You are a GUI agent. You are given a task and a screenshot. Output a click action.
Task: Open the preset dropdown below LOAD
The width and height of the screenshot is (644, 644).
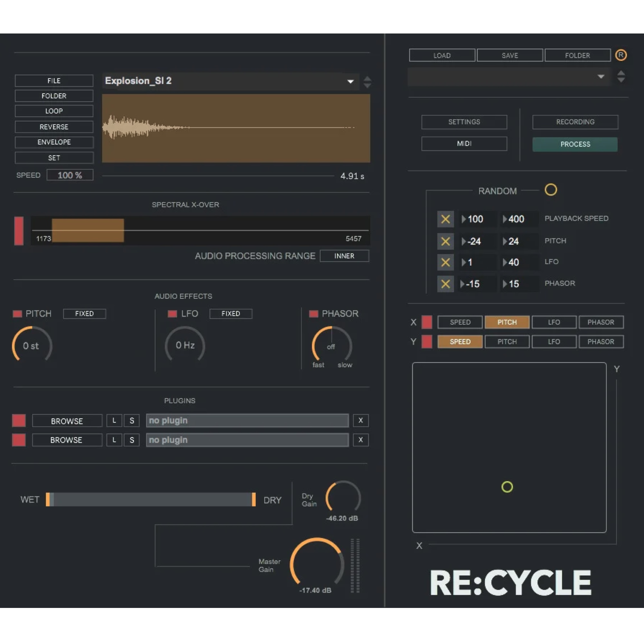(509, 77)
